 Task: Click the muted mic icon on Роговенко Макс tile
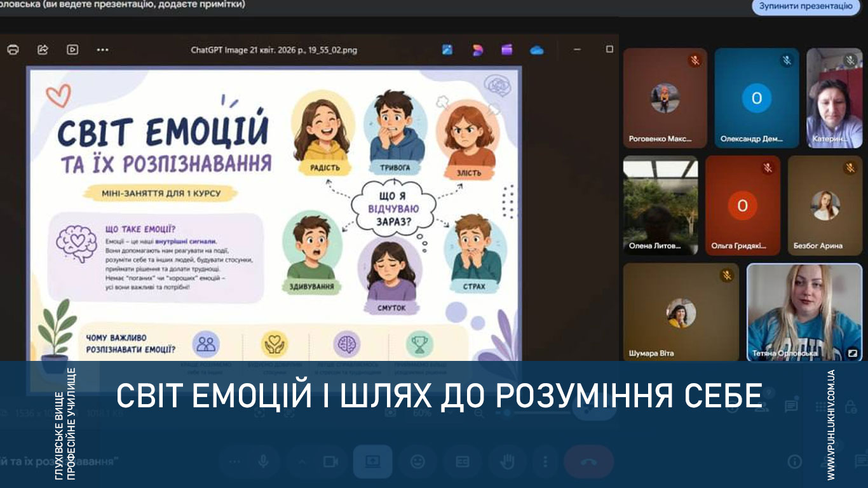pyautogui.click(x=695, y=60)
